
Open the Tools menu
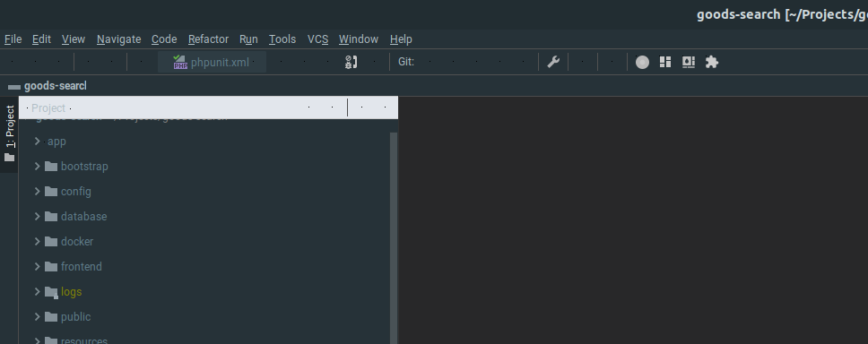[282, 39]
